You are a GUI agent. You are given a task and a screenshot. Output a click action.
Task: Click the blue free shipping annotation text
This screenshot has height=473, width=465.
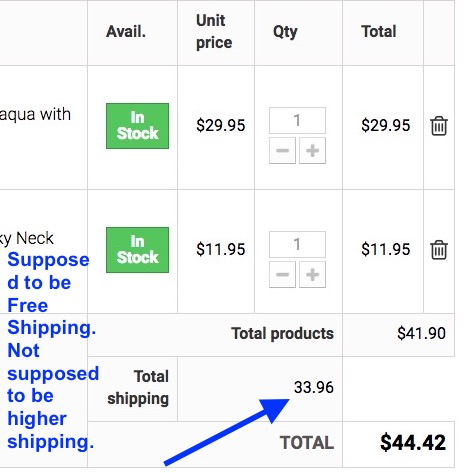click(52, 350)
